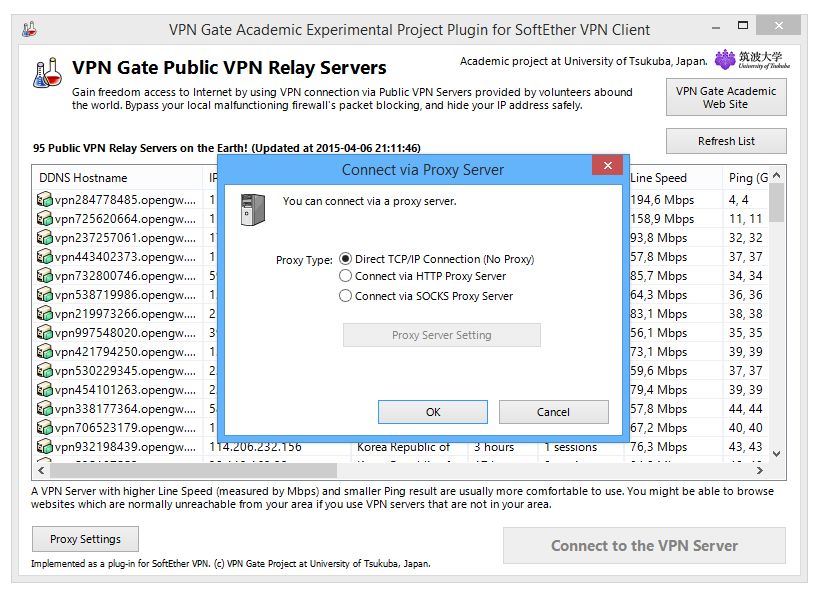Confirm proxy settings with OK
The width and height of the screenshot is (826, 608).
point(433,411)
